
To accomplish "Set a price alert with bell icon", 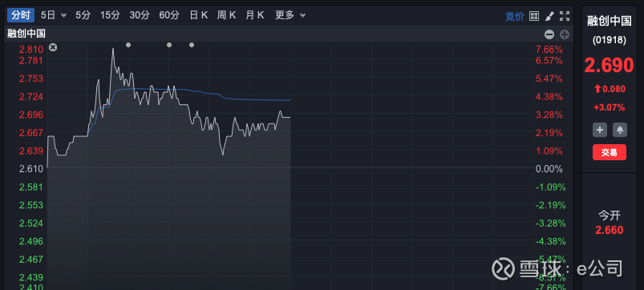I will pyautogui.click(x=620, y=130).
